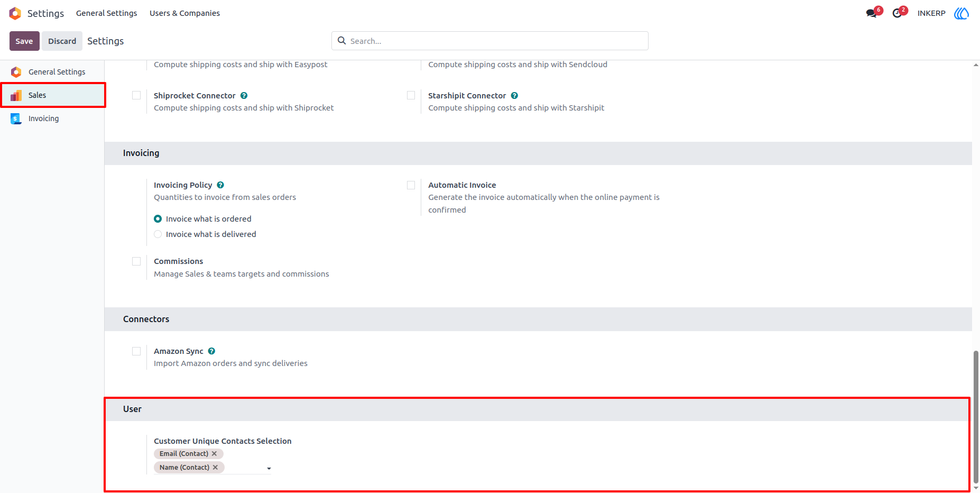Viewport: 980px width, 493px height.
Task: Click the Amazon Sync label
Action: coord(178,351)
